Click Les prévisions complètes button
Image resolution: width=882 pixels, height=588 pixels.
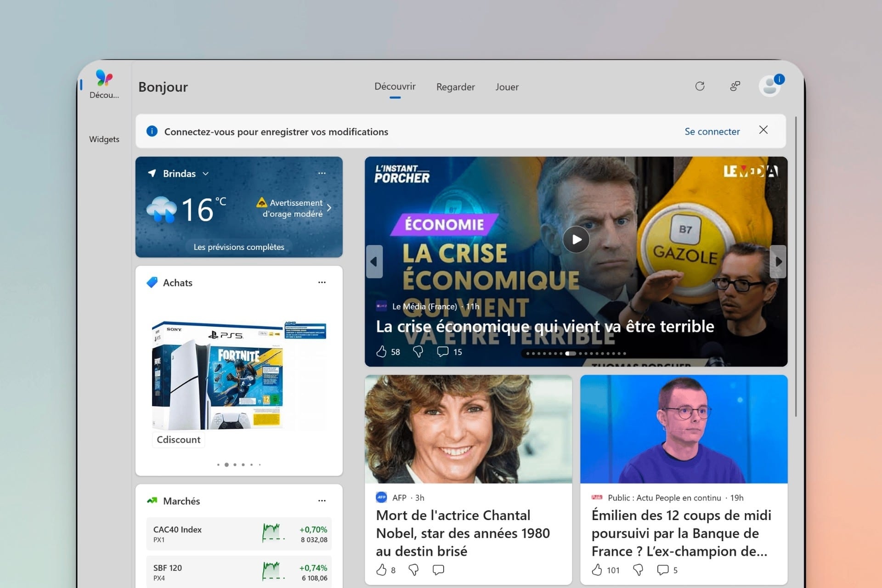pyautogui.click(x=239, y=247)
